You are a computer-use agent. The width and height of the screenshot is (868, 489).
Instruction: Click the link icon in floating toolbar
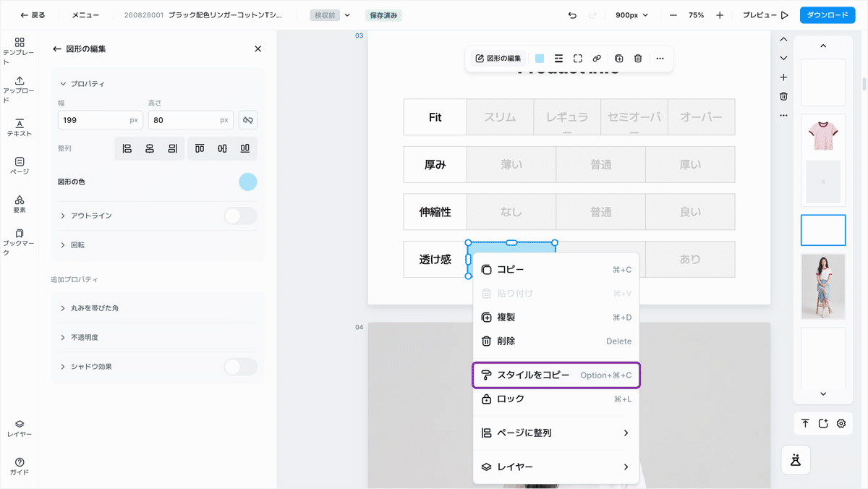[597, 59]
